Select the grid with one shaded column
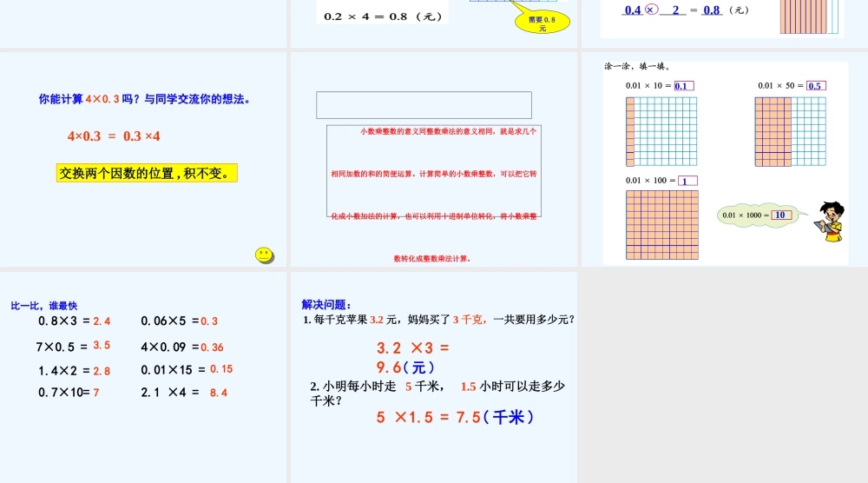This screenshot has height=483, width=868. click(x=661, y=132)
